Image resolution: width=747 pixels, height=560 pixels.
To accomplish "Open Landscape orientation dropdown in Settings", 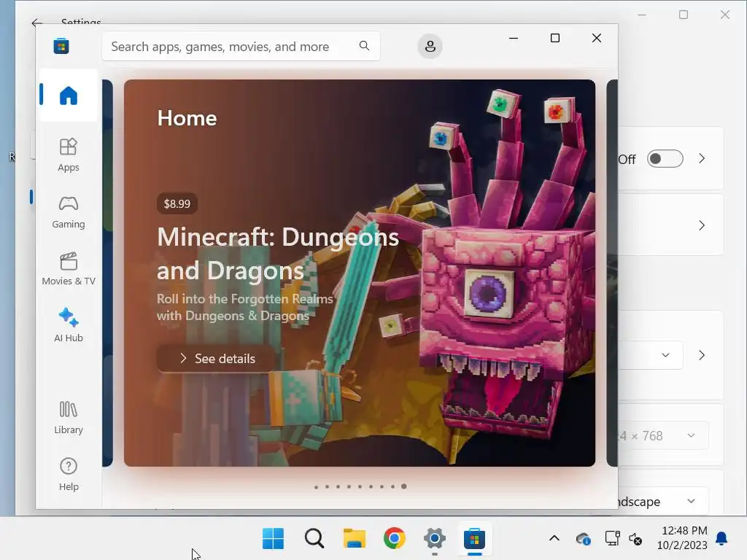I will click(663, 501).
